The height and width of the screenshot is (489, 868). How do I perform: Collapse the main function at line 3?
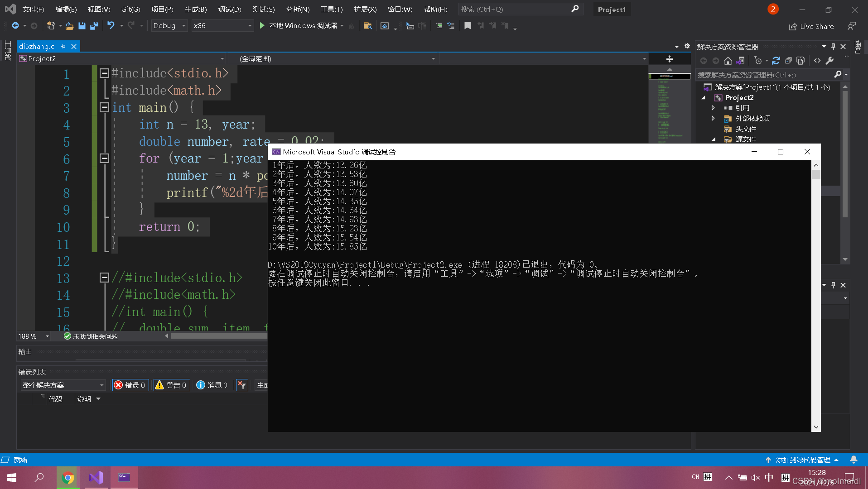pos(104,107)
